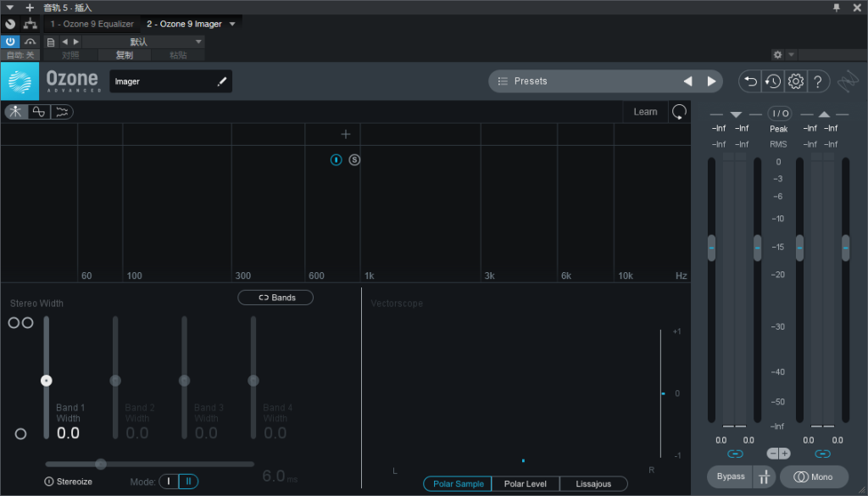Image resolution: width=868 pixels, height=496 pixels.
Task: Open the help question mark
Action: pos(818,81)
